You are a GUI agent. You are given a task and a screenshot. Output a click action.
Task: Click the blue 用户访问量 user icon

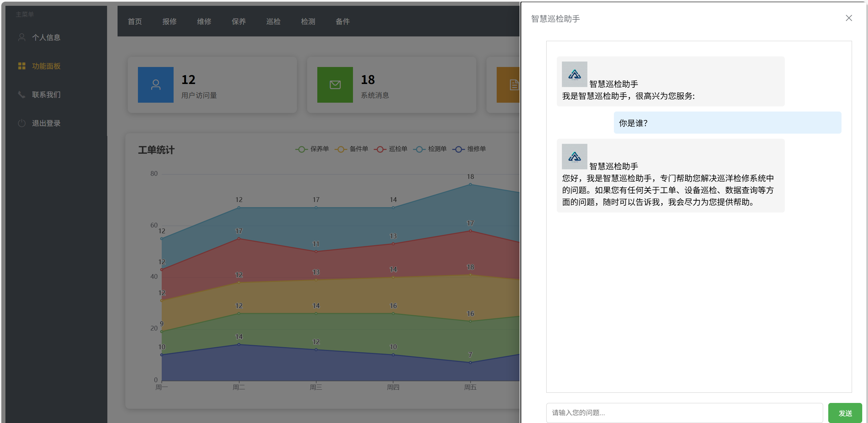pos(156,85)
